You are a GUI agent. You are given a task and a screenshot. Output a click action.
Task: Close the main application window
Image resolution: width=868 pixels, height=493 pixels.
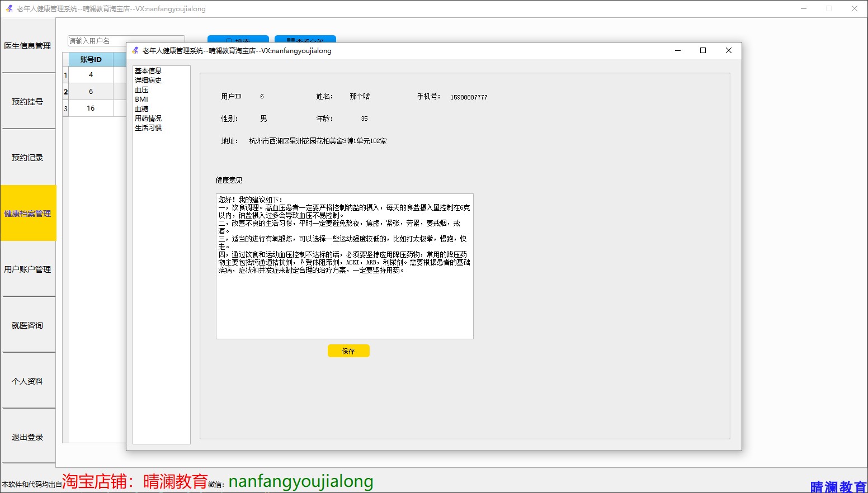855,8
